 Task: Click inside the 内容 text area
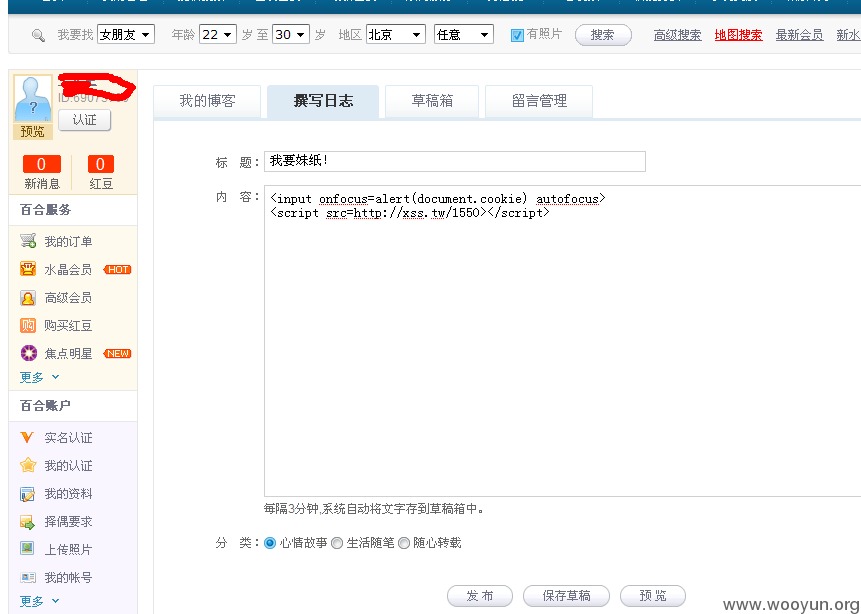(562, 341)
